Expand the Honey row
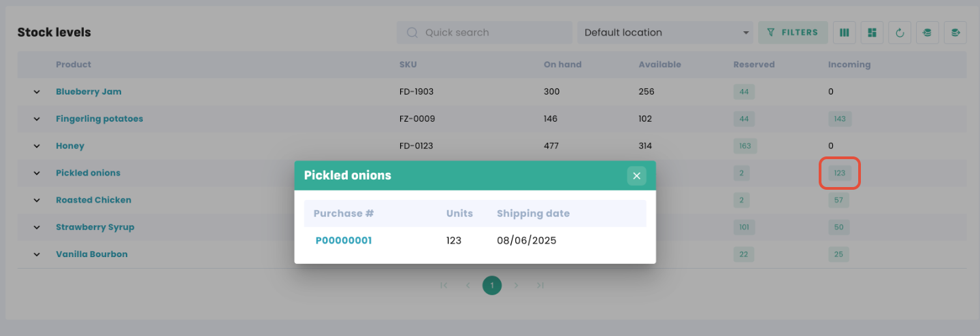Viewport: 980px width, 336px height. 37,146
